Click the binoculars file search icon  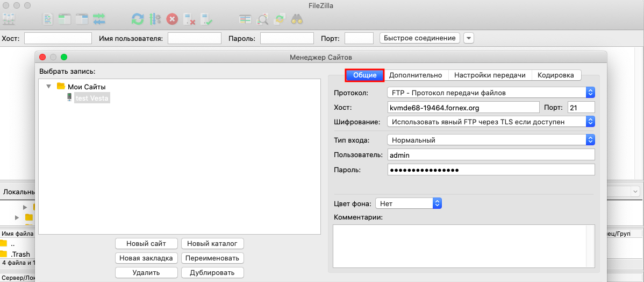(x=297, y=19)
